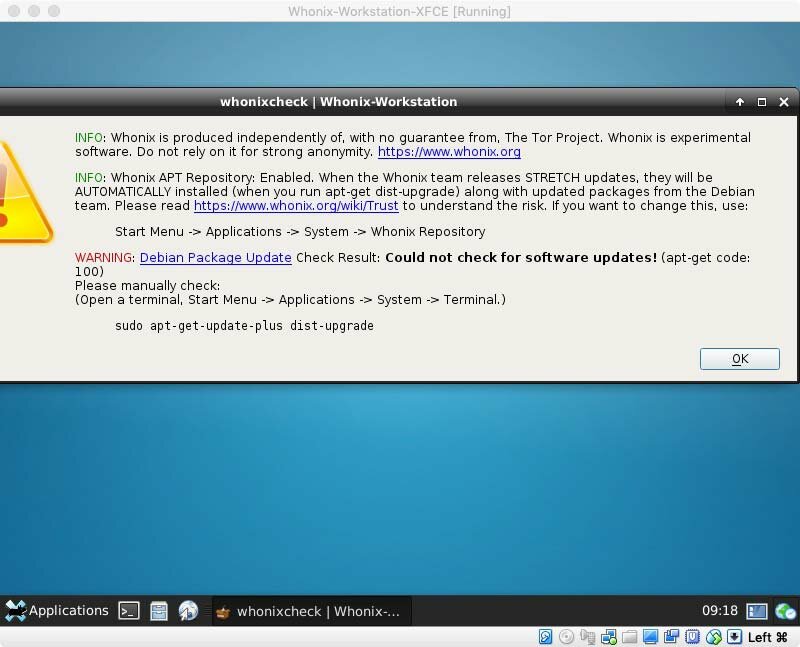Image resolution: width=800 pixels, height=647 pixels.
Task: Launch the Terminal emulator from the panel
Action: tap(129, 611)
